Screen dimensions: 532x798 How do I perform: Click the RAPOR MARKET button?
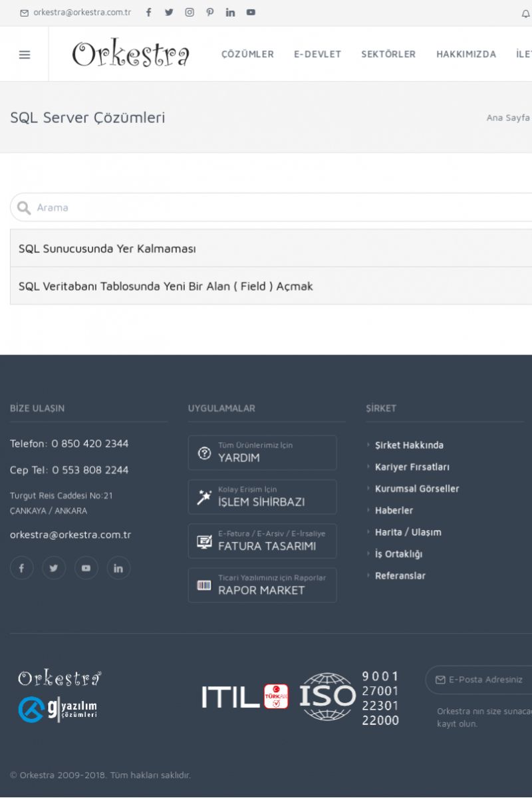[x=262, y=585]
